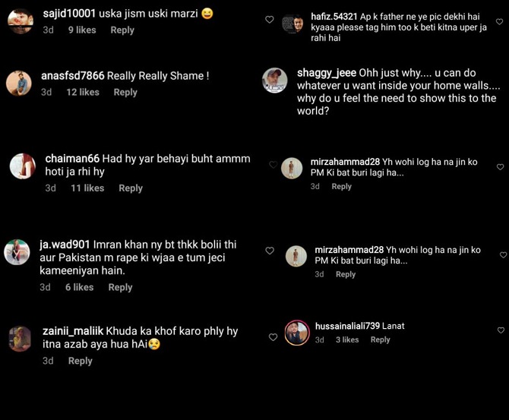Viewport: 509px width, 420px height.
Task: Click heart icon left of hussainaliali739 avatar
Action: (273, 337)
